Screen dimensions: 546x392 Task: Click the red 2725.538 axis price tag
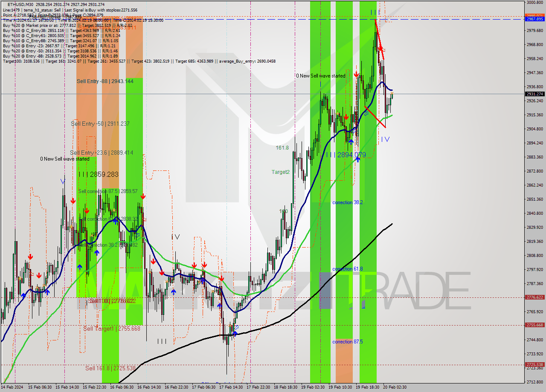(x=534, y=364)
